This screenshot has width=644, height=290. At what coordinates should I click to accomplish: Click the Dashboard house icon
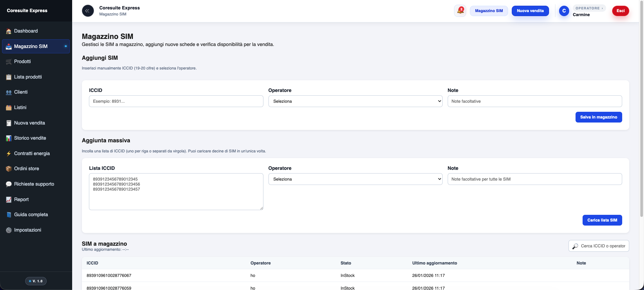click(9, 31)
